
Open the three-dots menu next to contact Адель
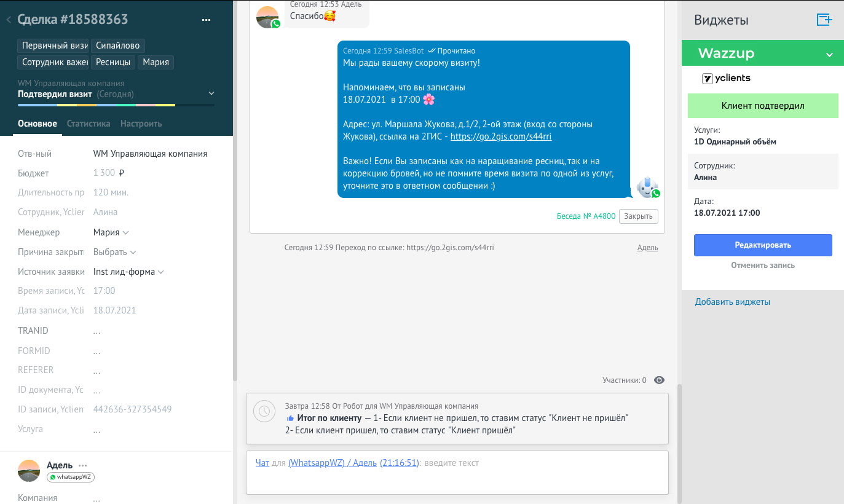coord(83,465)
